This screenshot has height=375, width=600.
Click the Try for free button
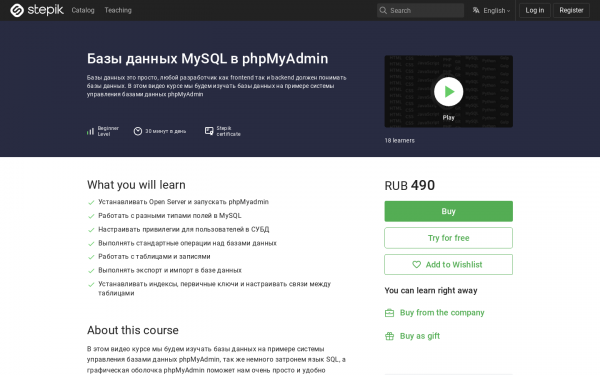(x=448, y=238)
